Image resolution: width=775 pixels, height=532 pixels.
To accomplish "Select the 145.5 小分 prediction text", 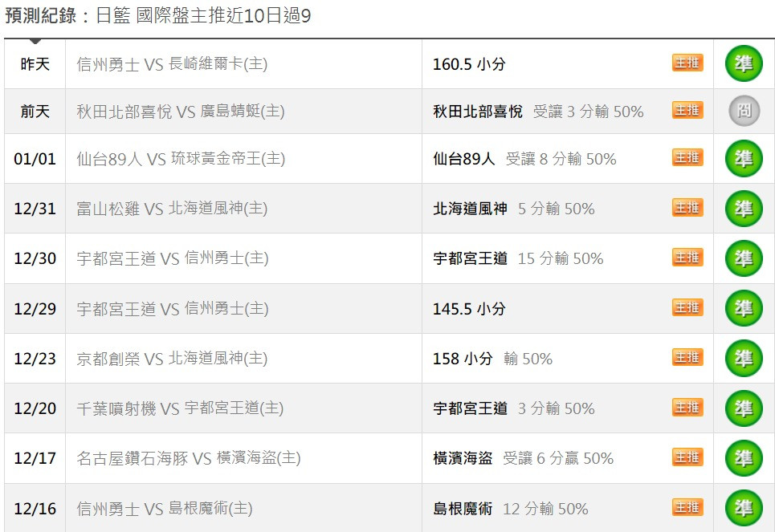I will pyautogui.click(x=469, y=309).
